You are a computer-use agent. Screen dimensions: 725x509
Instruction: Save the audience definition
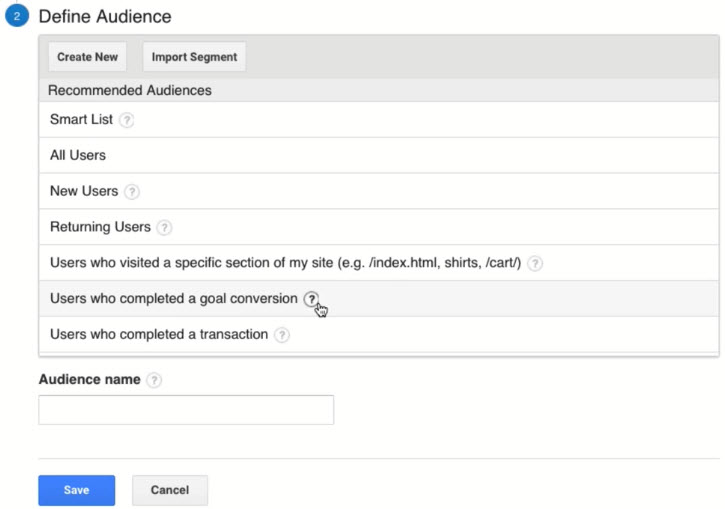point(76,490)
